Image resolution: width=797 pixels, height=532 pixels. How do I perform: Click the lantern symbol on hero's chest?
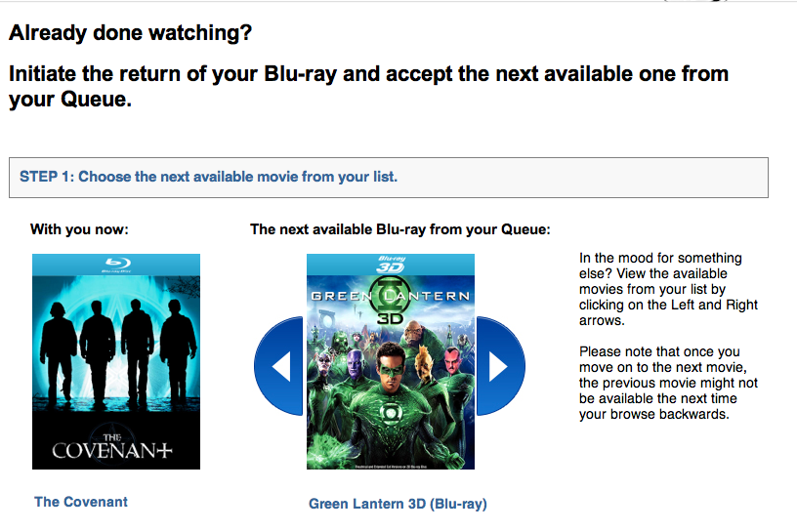[390, 413]
